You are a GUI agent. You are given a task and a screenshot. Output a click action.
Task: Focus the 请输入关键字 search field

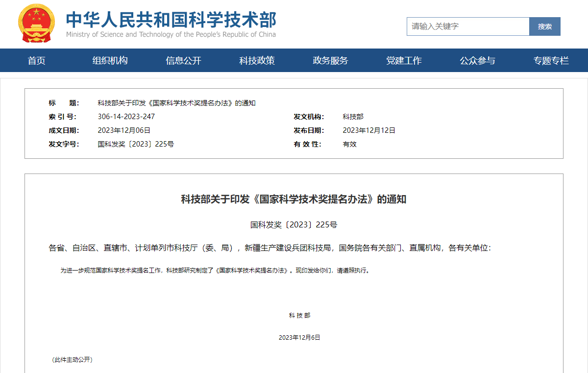(x=468, y=26)
